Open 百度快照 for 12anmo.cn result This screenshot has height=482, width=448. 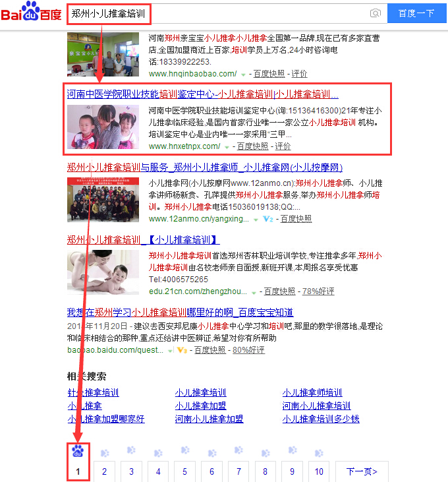[x=296, y=219]
